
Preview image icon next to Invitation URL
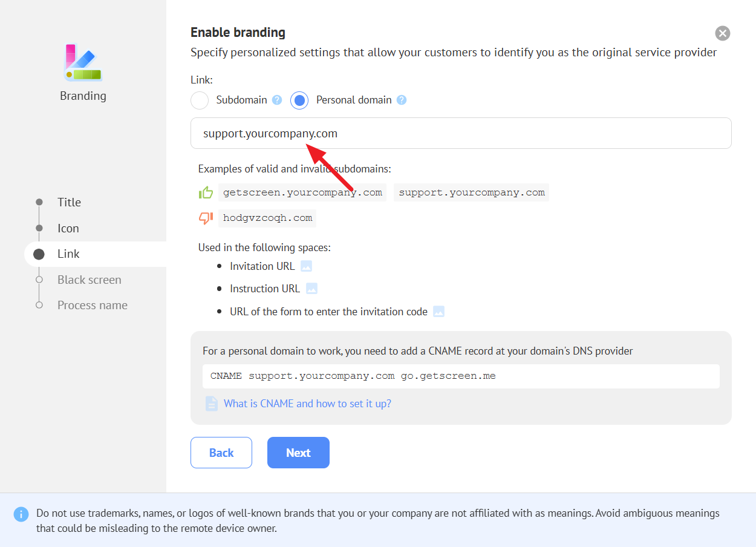point(307,266)
